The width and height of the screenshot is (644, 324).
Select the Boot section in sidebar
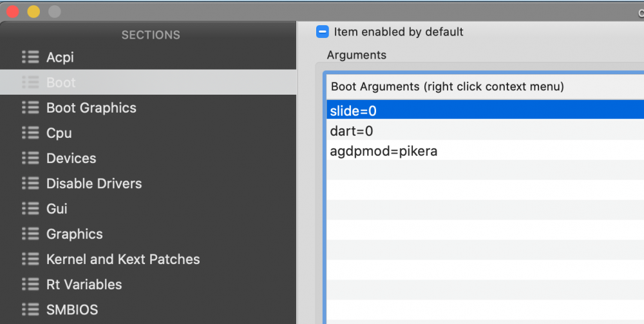point(148,82)
